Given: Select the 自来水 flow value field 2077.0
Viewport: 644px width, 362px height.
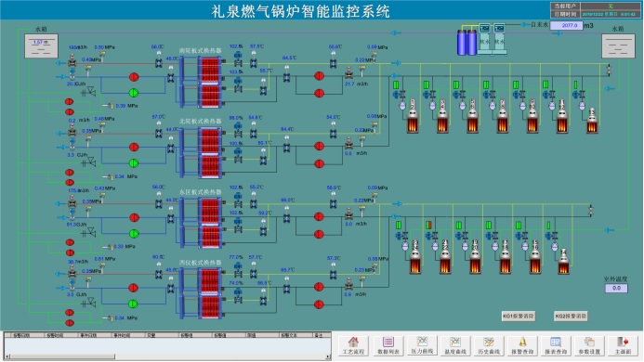Looking at the screenshot, I should click(x=566, y=25).
